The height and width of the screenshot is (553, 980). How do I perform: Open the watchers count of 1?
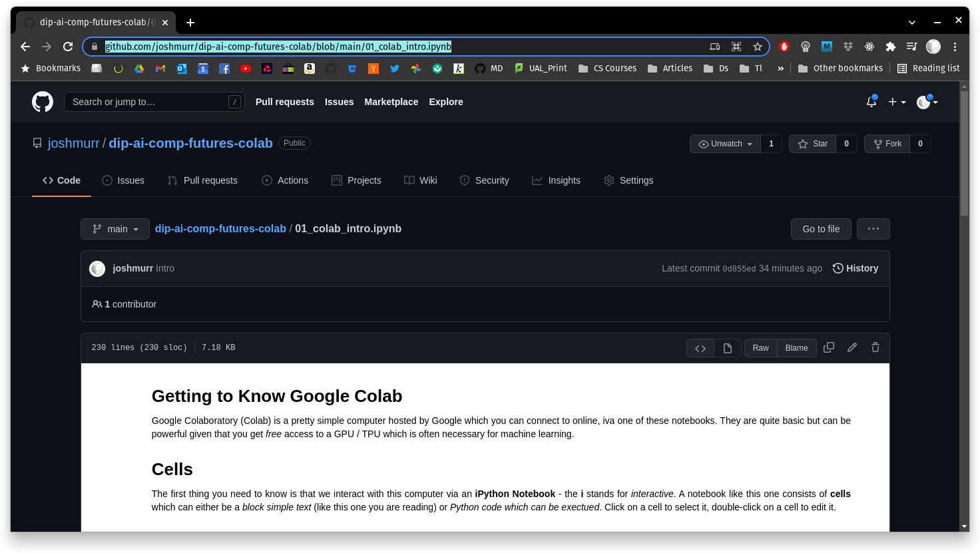pyautogui.click(x=772, y=144)
